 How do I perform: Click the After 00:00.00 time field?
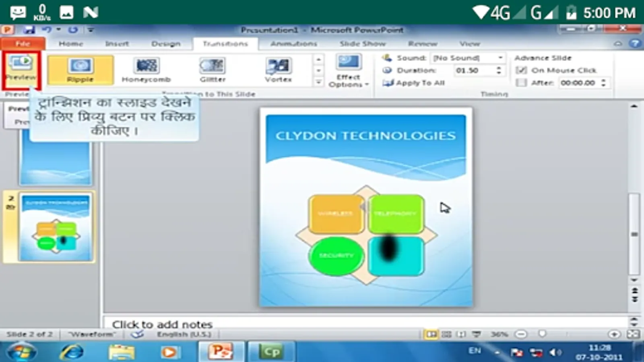578,83
